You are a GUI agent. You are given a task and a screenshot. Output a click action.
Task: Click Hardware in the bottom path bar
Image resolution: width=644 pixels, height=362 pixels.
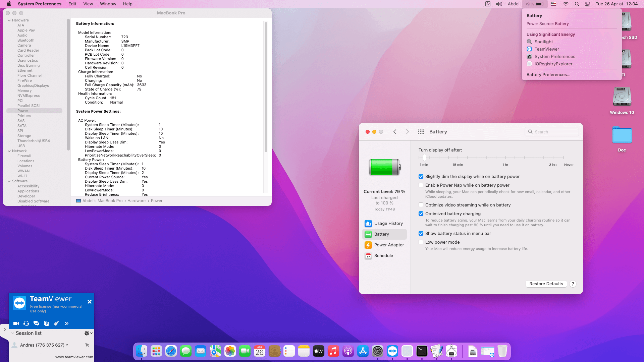coord(137,201)
